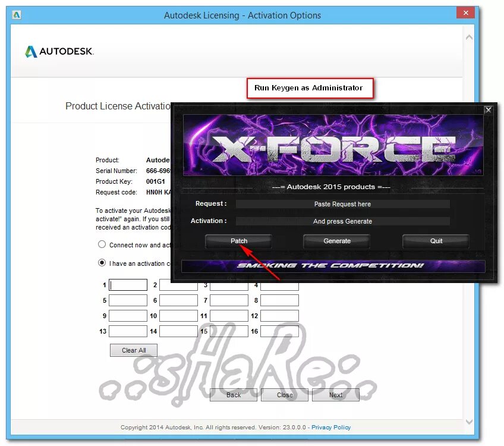Open the Privacy Policy link

point(330,428)
